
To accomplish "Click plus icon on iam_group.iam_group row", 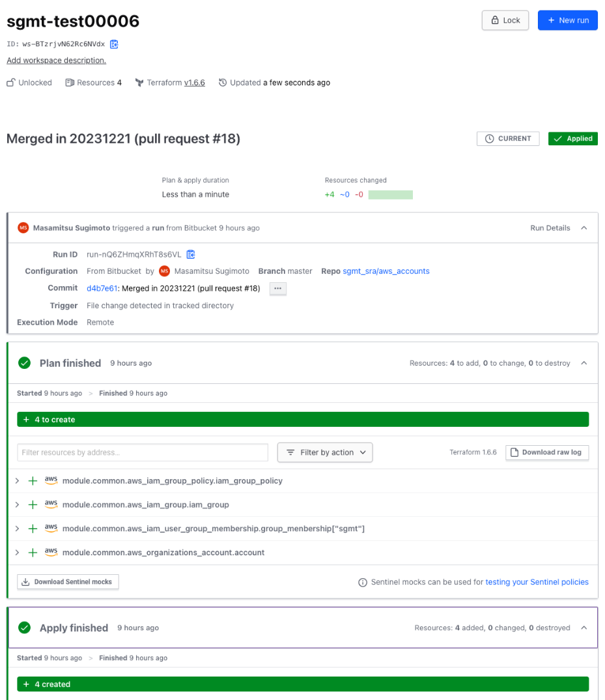I will coord(33,505).
